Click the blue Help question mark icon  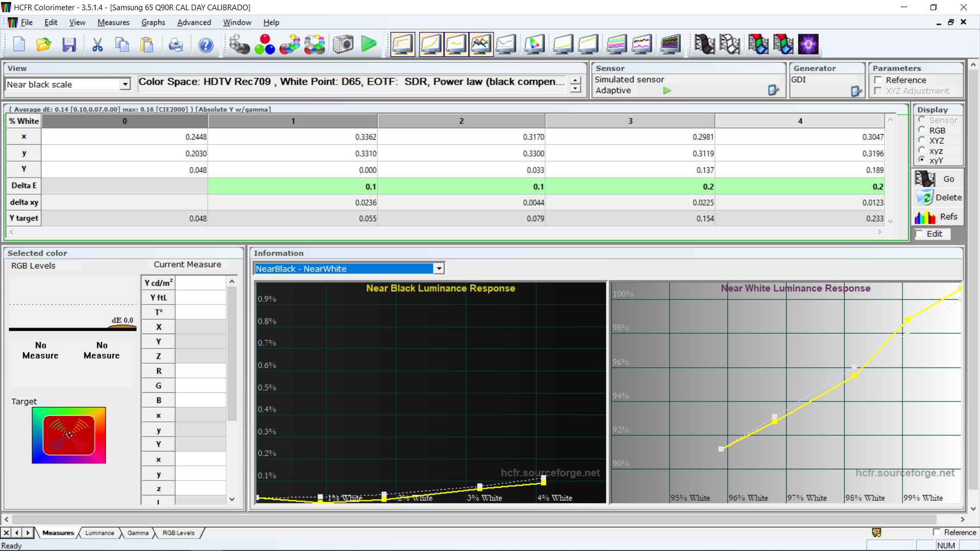click(x=206, y=45)
